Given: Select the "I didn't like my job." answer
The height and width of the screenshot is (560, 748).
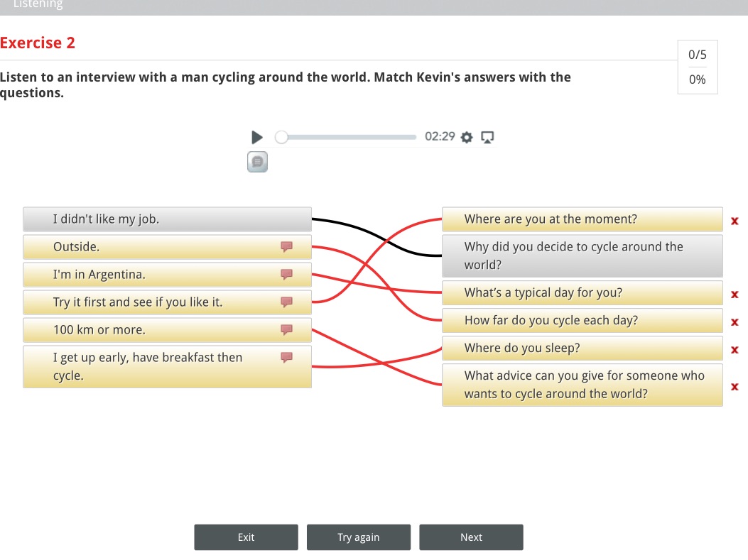Looking at the screenshot, I should click(x=167, y=219).
